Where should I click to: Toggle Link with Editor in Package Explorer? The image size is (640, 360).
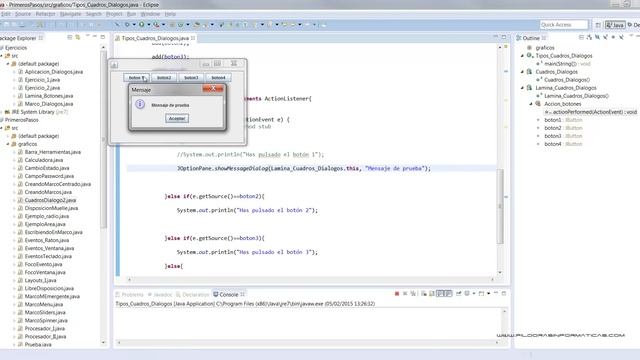[78, 38]
